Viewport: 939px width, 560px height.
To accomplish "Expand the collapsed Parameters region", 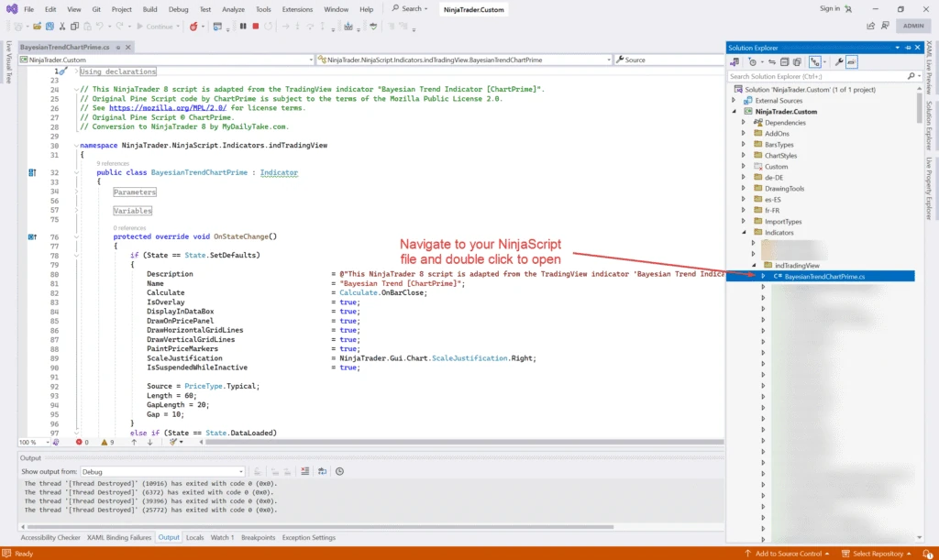I will point(77,192).
